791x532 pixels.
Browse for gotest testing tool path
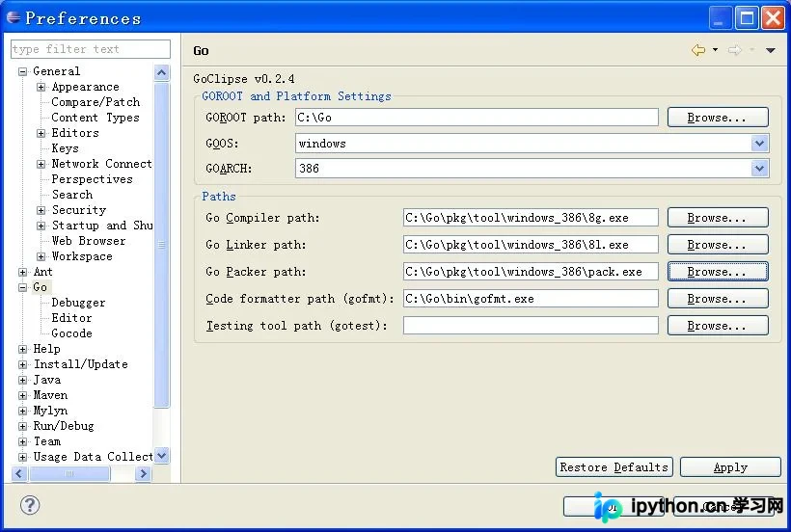pos(718,326)
